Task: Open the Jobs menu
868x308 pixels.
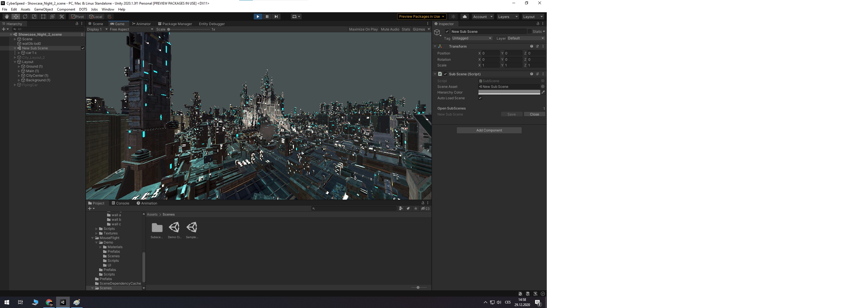Action: point(94,9)
